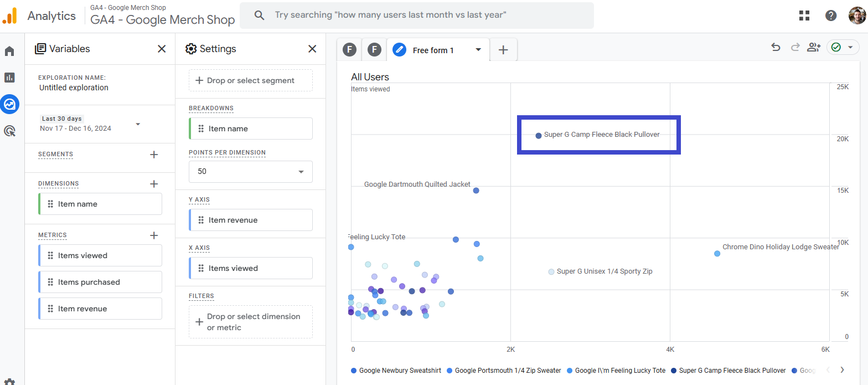Viewport: 868px width, 385px height.
Task: Select the Explore icon in the left rail
Action: (9, 104)
